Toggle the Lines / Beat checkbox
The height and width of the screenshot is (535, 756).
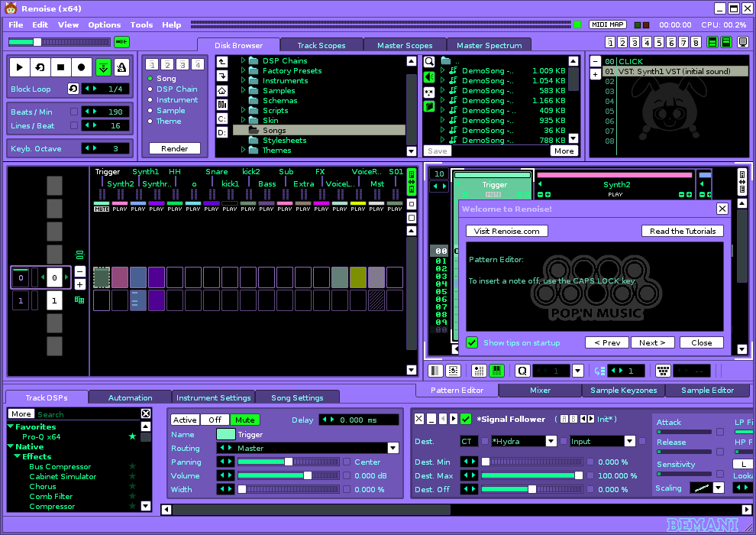tap(74, 125)
